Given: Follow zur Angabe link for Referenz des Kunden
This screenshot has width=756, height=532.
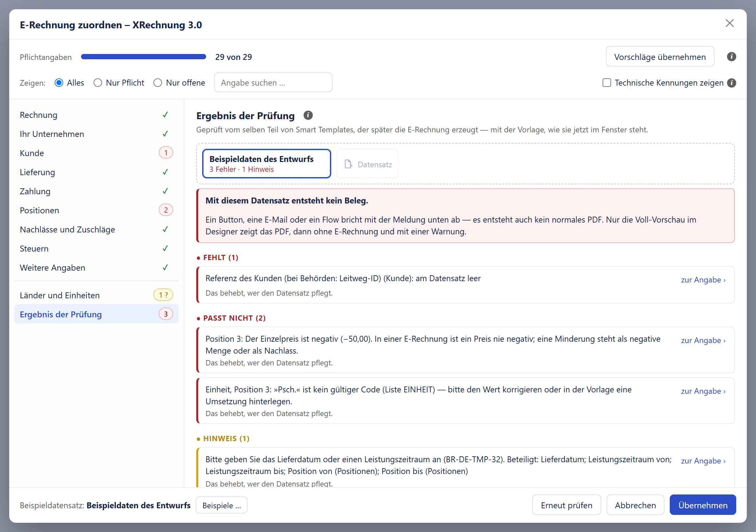Looking at the screenshot, I should coord(703,280).
